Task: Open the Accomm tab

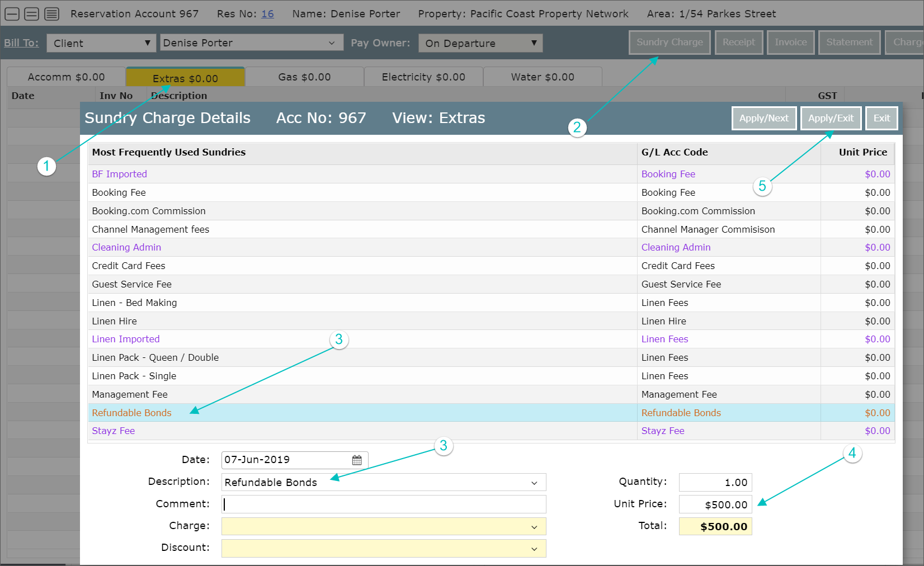Action: click(x=66, y=77)
